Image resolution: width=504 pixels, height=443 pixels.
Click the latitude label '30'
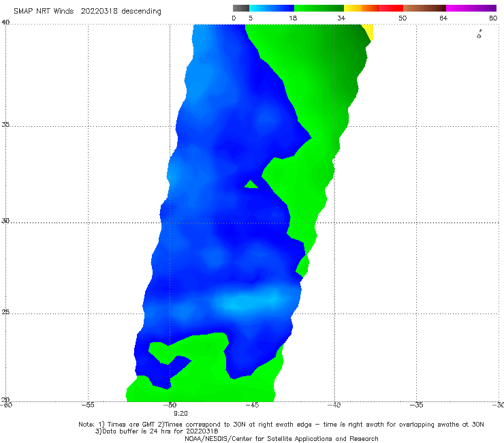5,221
